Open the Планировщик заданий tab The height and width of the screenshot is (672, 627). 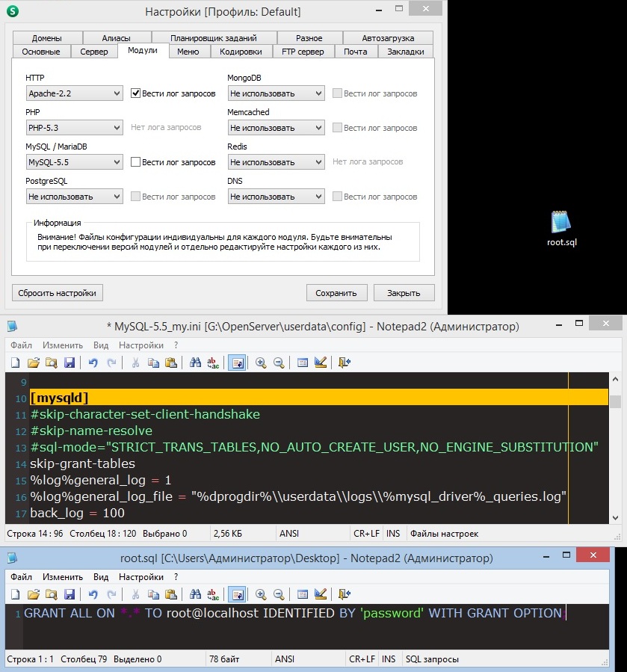(x=213, y=38)
